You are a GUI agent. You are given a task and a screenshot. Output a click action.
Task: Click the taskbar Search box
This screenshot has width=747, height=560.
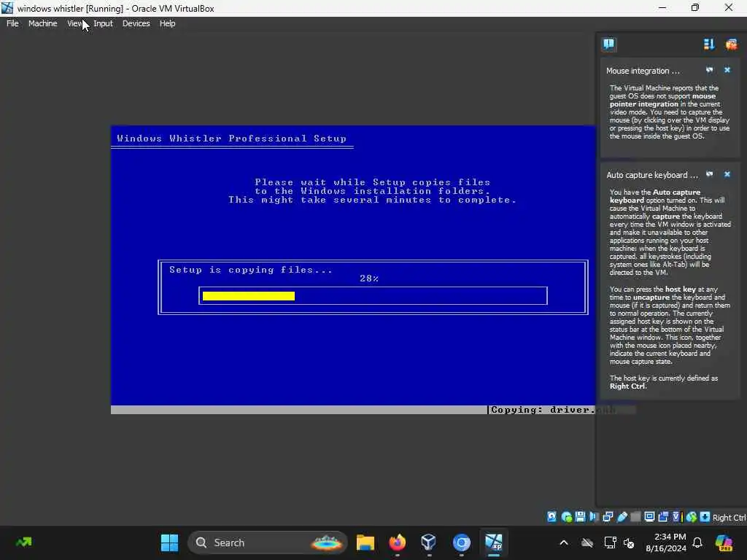[268, 542]
